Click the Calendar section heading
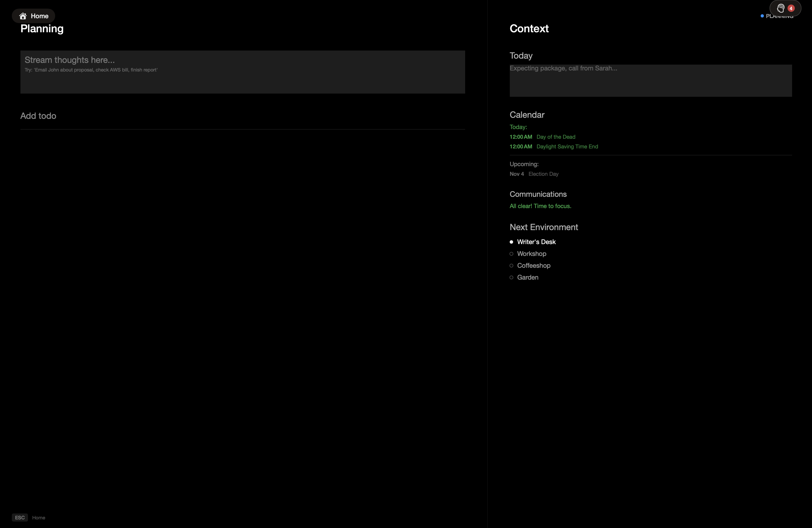The height and width of the screenshot is (528, 812). click(x=527, y=115)
